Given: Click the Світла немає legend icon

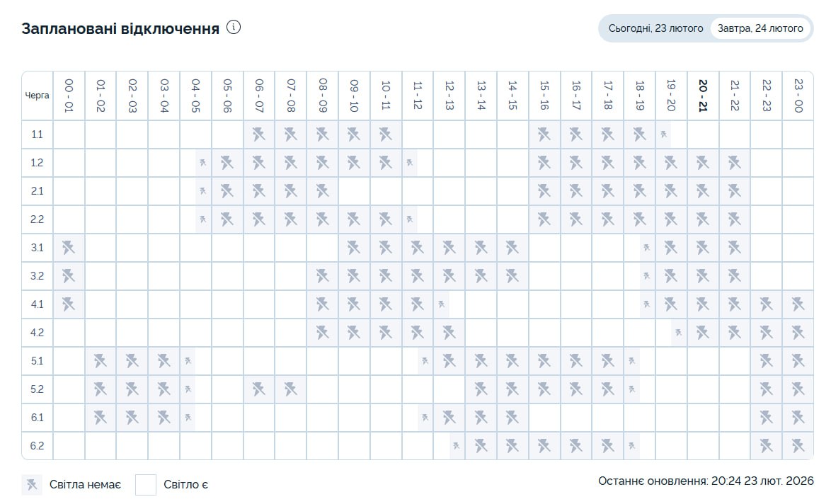Looking at the screenshot, I should tap(31, 485).
